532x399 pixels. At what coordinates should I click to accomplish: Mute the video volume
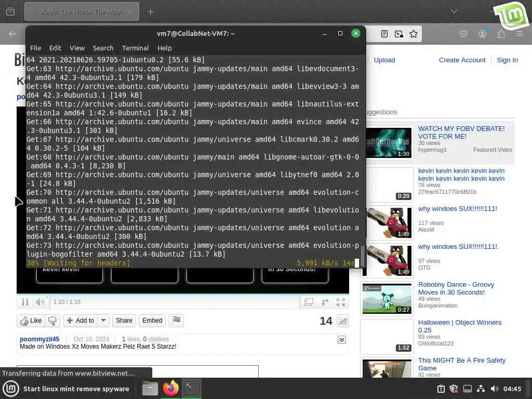(39, 302)
